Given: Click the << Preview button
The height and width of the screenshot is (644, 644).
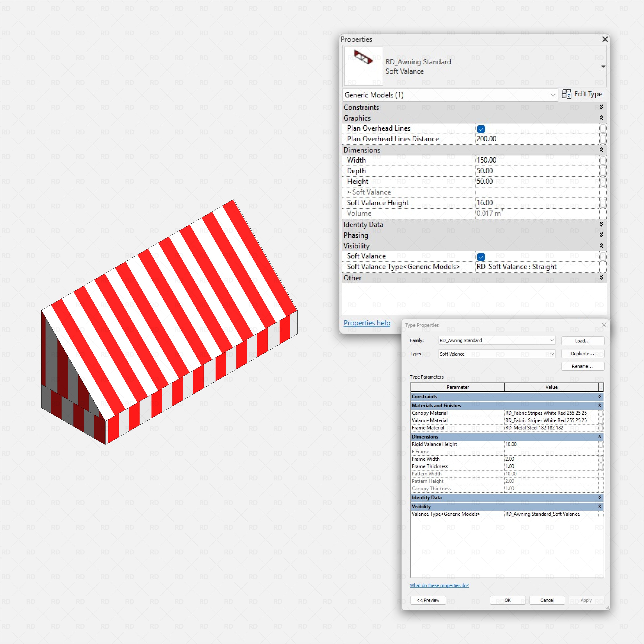Looking at the screenshot, I should click(428, 600).
